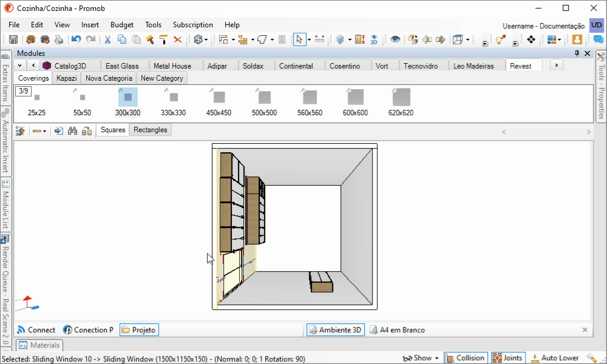Expand the selection cursor tool dropdown arrow

pyautogui.click(x=309, y=39)
